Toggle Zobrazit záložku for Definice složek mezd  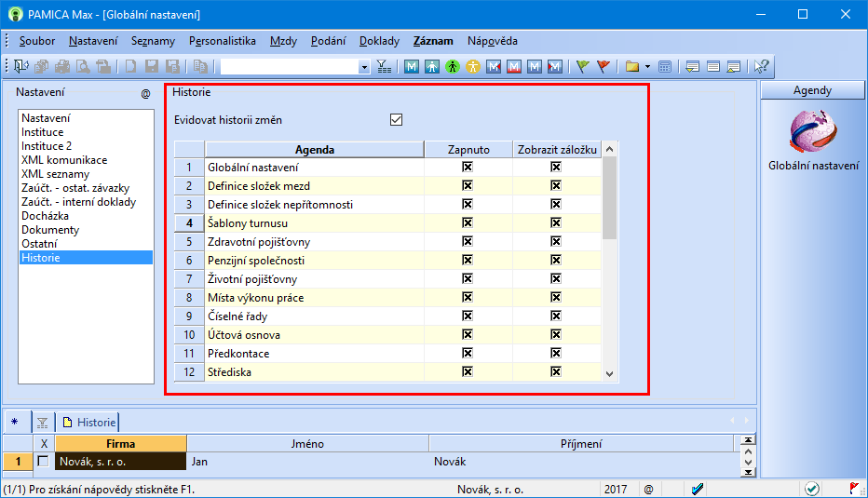pos(556,186)
